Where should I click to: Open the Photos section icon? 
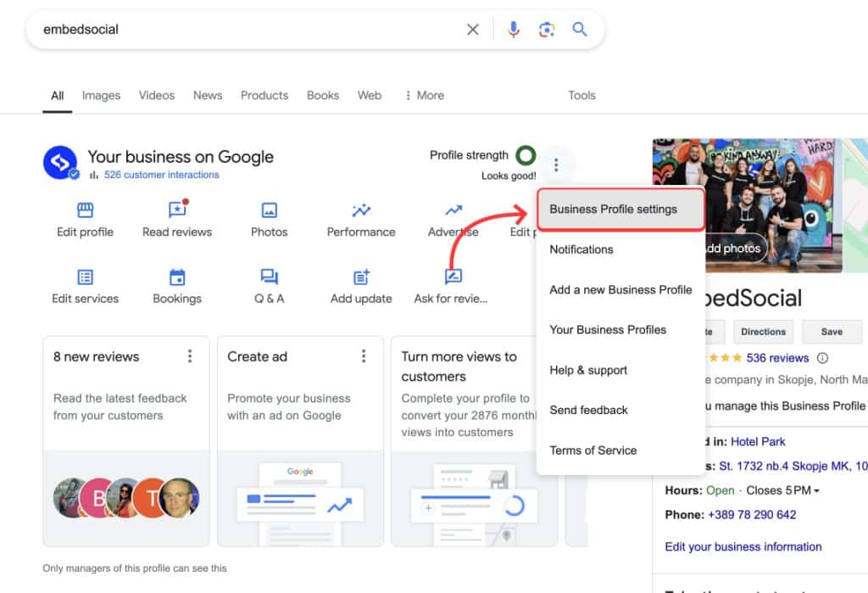pyautogui.click(x=269, y=208)
